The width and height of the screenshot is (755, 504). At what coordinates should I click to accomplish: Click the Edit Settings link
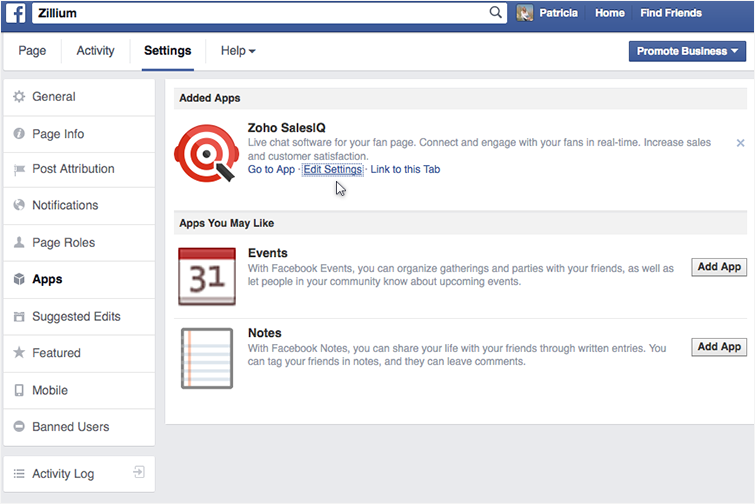pos(332,169)
